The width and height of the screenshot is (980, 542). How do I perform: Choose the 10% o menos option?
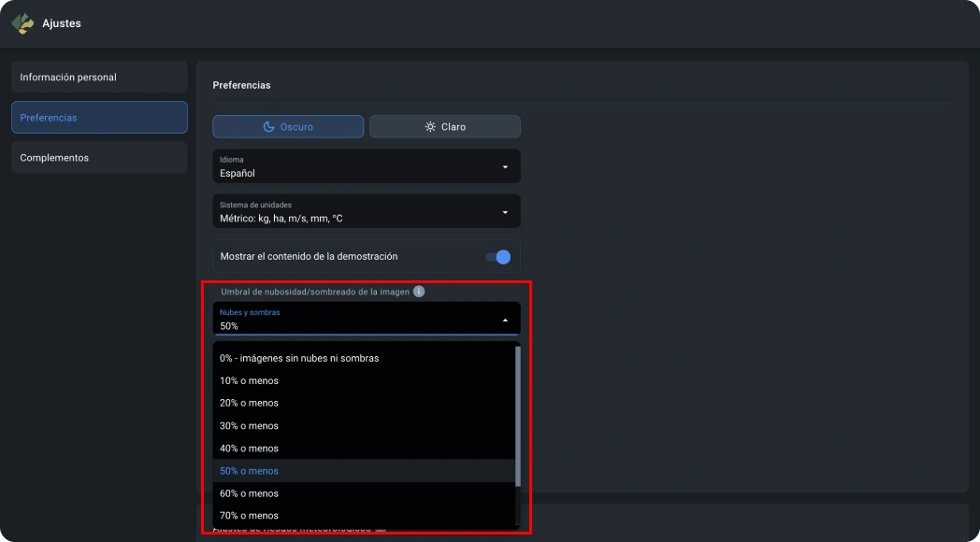(249, 381)
